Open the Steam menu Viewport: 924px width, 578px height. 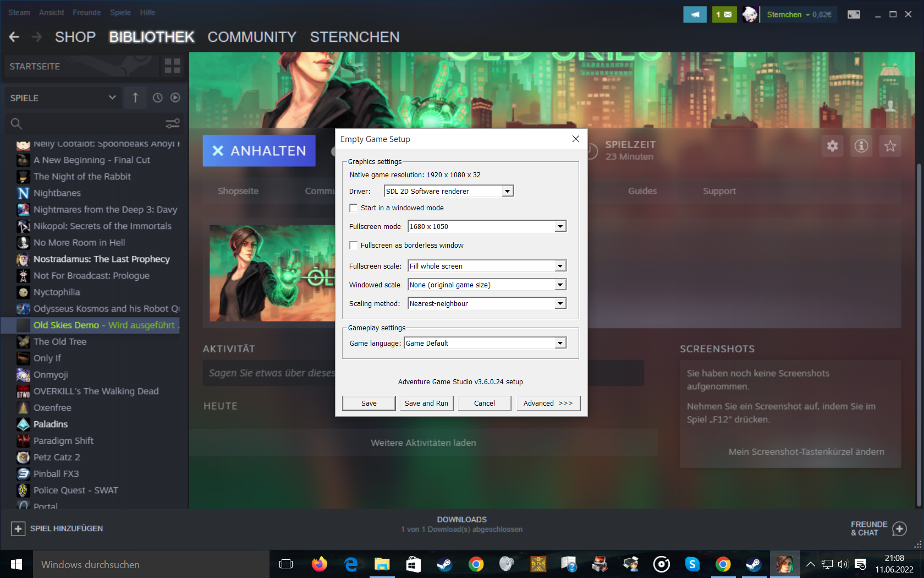[19, 12]
